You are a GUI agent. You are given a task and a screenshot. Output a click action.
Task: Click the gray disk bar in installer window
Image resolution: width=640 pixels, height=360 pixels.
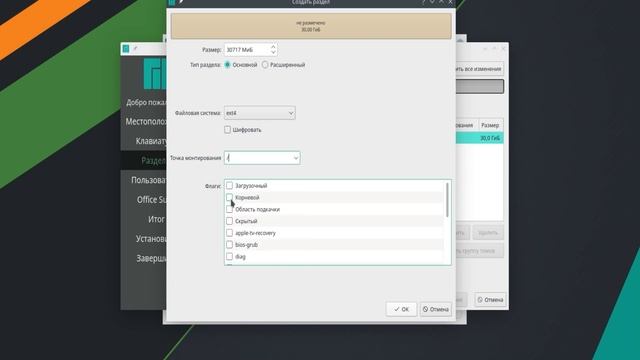click(x=479, y=87)
